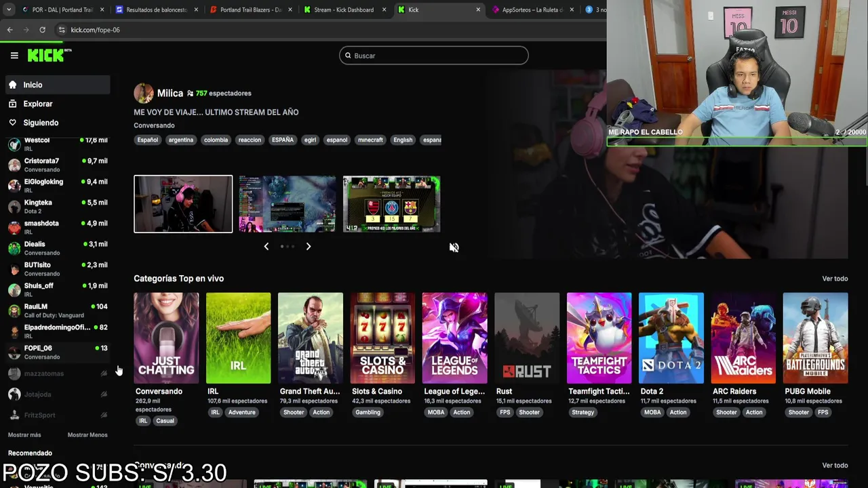The height and width of the screenshot is (488, 868).
Task: Open the hamburger sidebar menu
Action: (14, 56)
